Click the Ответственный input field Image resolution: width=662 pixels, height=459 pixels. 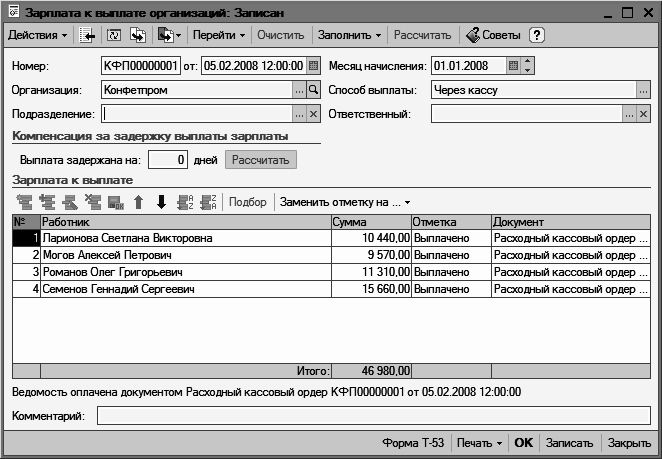click(526, 114)
